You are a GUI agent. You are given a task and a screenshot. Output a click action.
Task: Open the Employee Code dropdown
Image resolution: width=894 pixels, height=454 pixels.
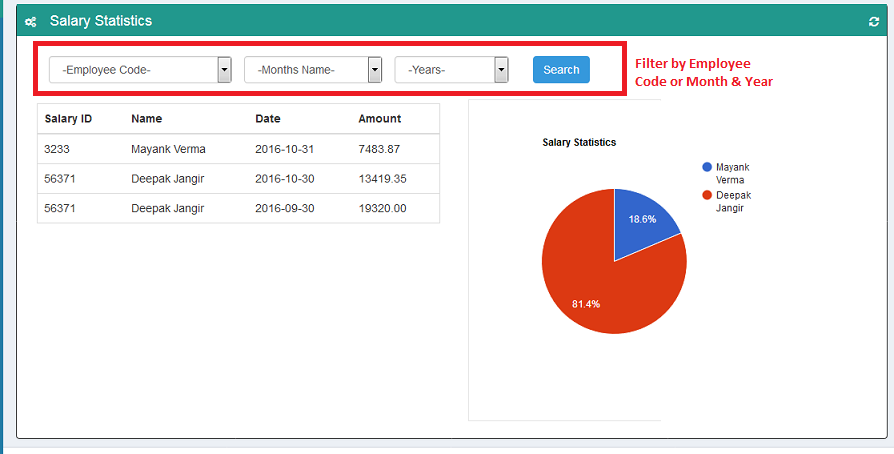pos(140,70)
